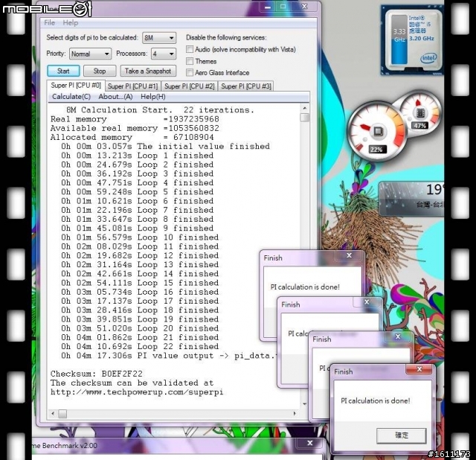
Task: Click the 確定 button in Finish dialog
Action: (402, 435)
